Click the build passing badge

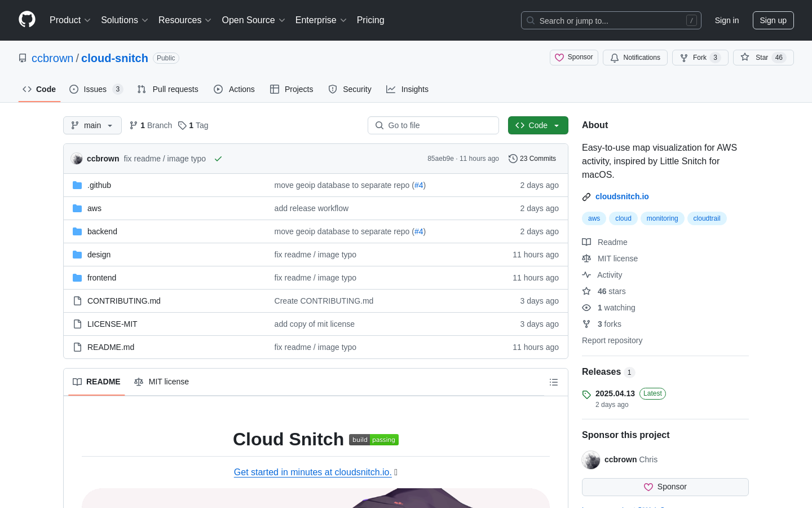374,440
